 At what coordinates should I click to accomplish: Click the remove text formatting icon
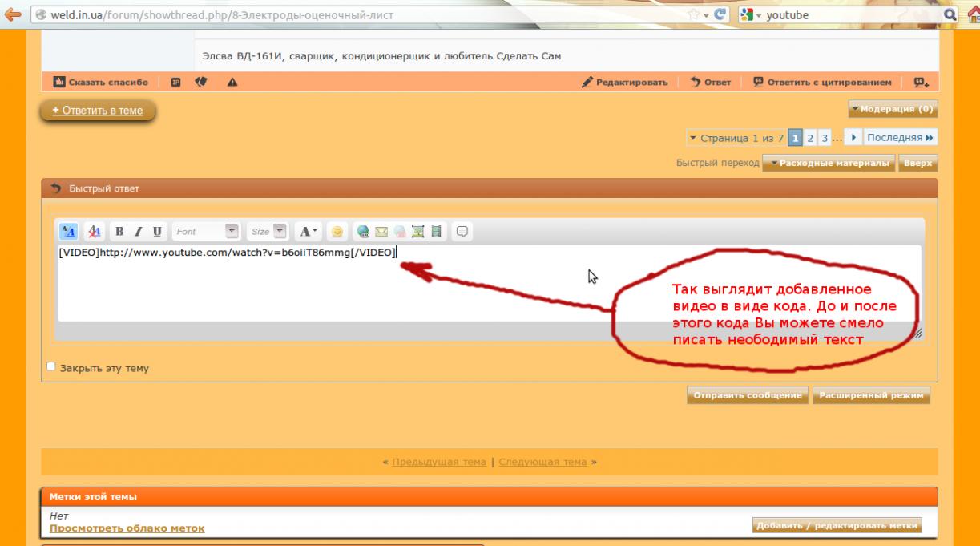click(94, 232)
